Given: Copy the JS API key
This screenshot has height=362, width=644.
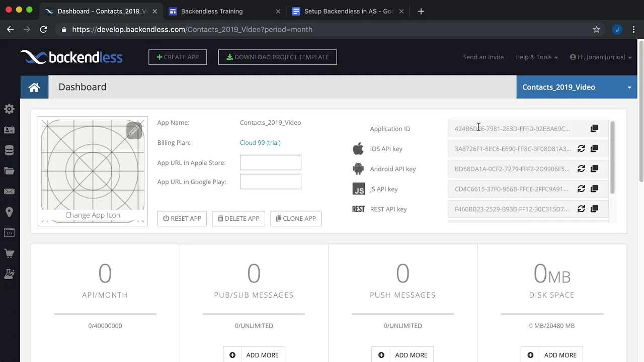Looking at the screenshot, I should [x=594, y=189].
